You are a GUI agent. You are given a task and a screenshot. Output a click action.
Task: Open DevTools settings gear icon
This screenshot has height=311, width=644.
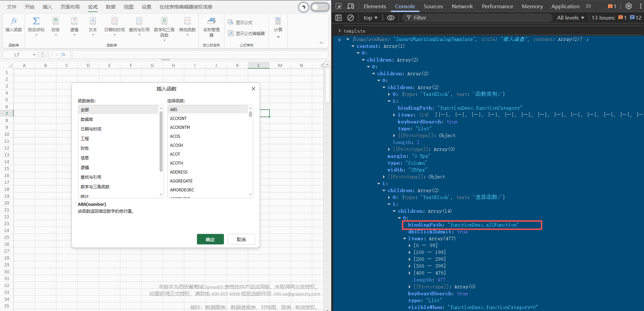[629, 6]
